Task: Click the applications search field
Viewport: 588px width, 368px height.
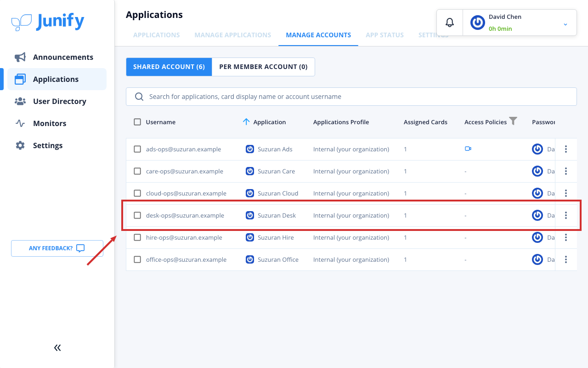Action: click(351, 97)
